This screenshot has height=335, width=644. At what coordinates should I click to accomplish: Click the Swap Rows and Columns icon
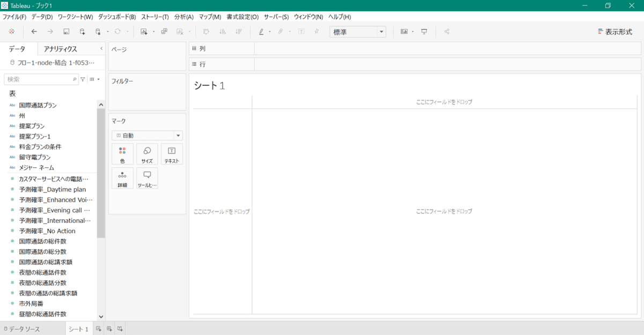[x=207, y=32]
